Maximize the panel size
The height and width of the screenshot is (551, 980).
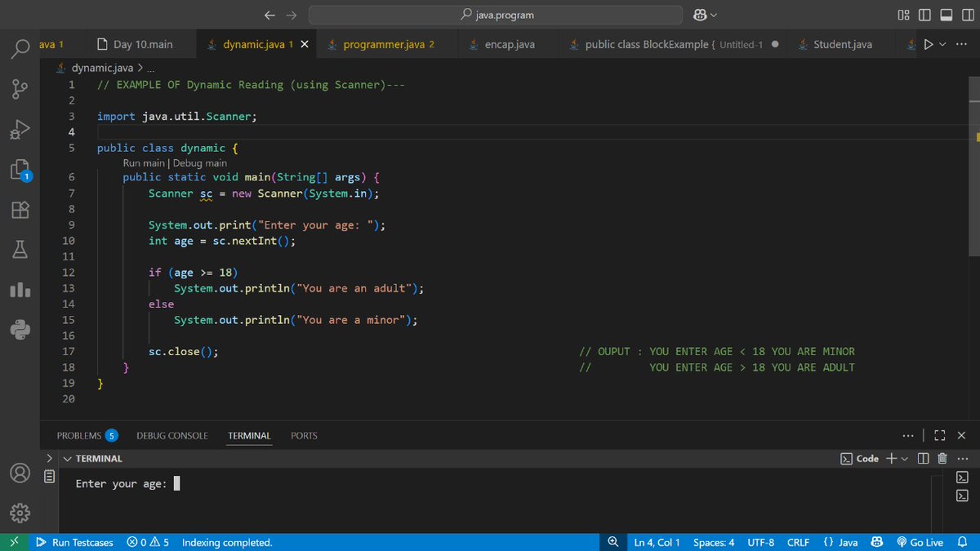[939, 436]
